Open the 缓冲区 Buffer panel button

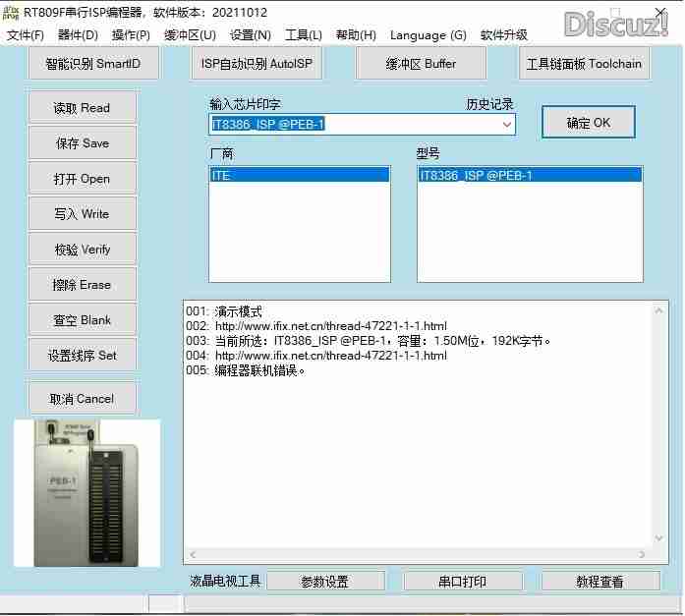(421, 64)
